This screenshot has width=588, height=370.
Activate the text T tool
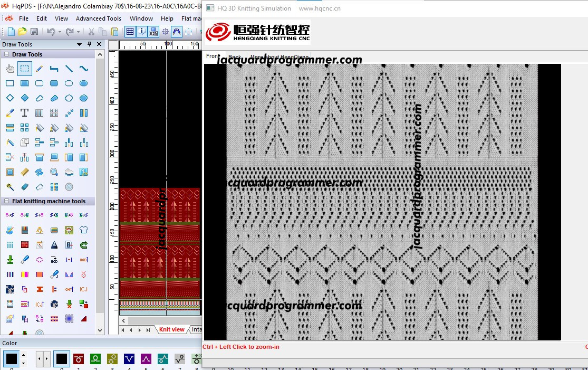[24, 113]
